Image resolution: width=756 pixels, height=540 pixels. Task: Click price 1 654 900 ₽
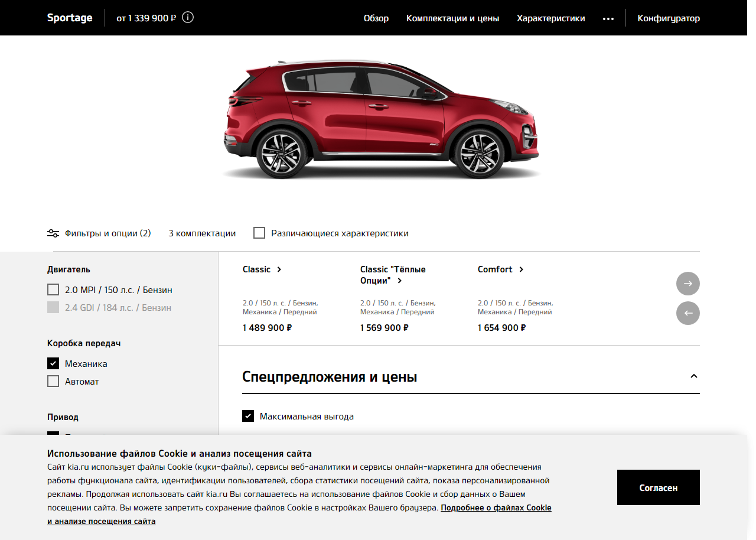click(x=502, y=328)
